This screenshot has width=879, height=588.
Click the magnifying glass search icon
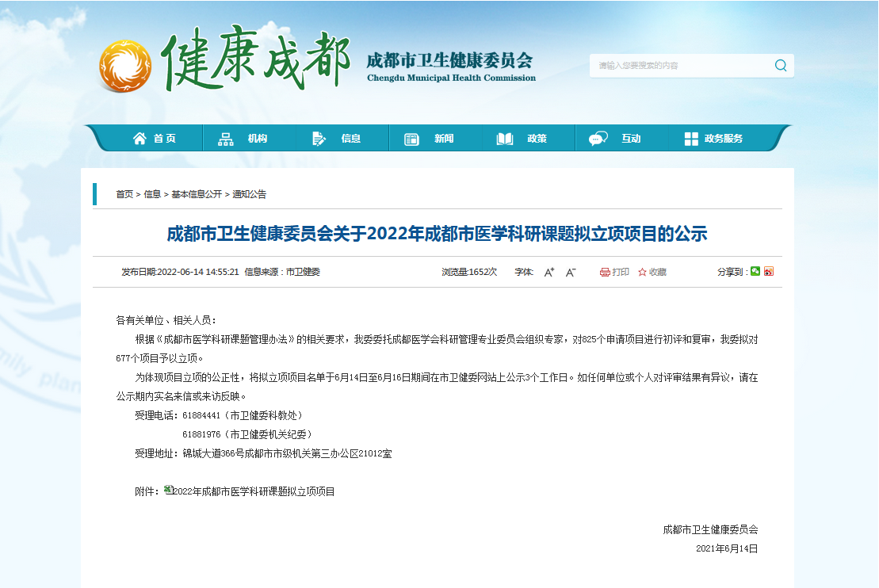(781, 65)
